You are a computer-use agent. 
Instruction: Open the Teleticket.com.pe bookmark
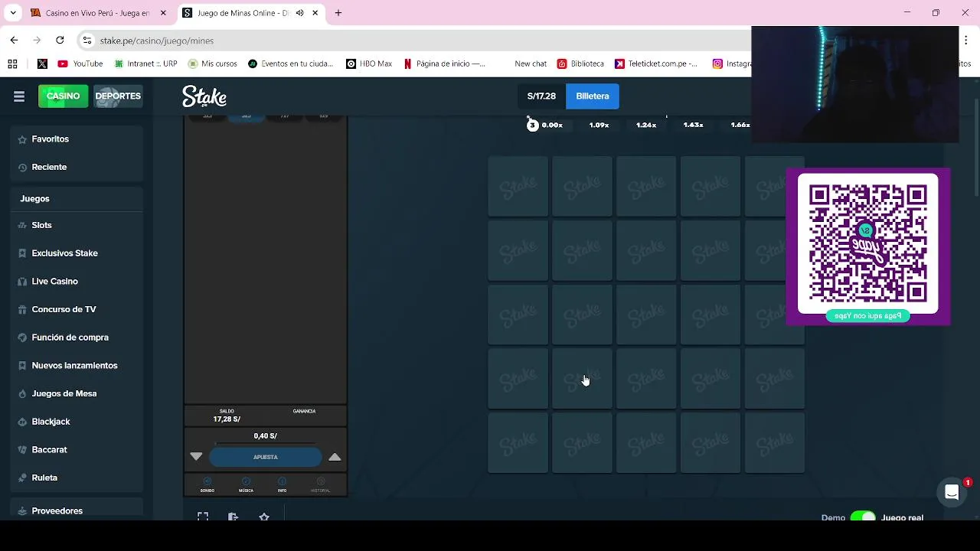(x=656, y=64)
